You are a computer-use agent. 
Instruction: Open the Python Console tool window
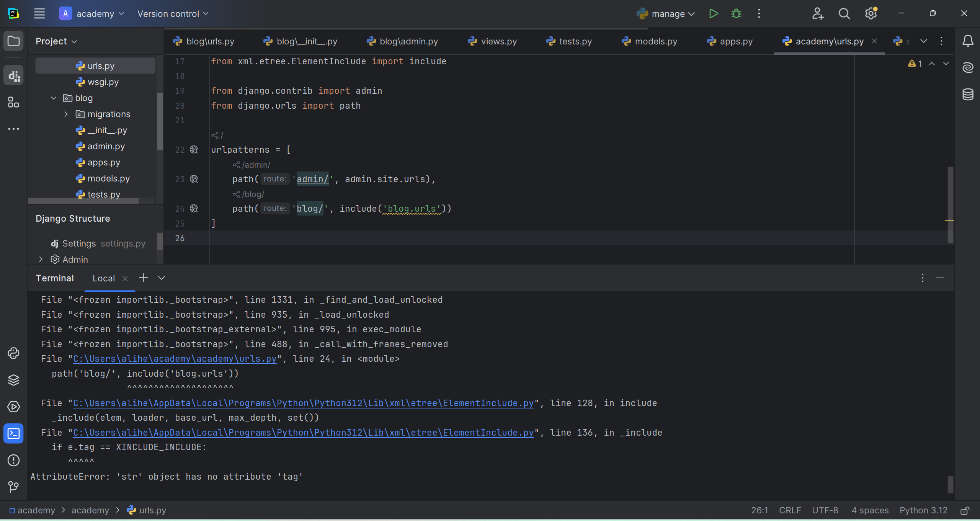(x=13, y=353)
